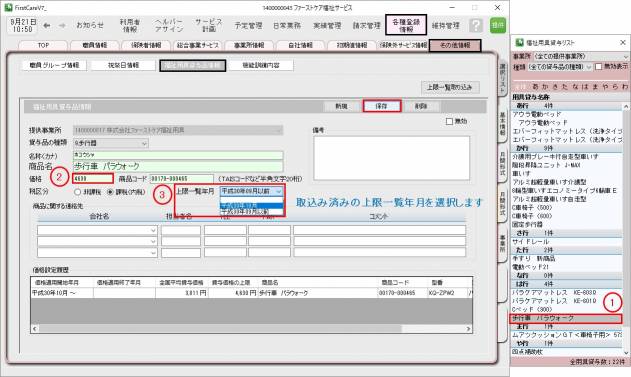Select C車椅子 (500) in the list
This screenshot has width=631, height=377.
pyautogui.click(x=566, y=208)
